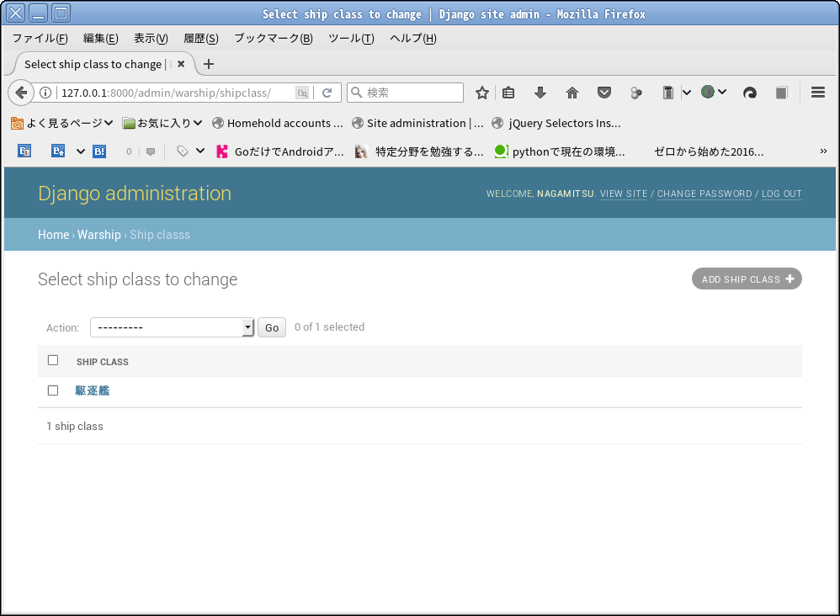Toggle the select-all checkbox in the table header

(53, 360)
